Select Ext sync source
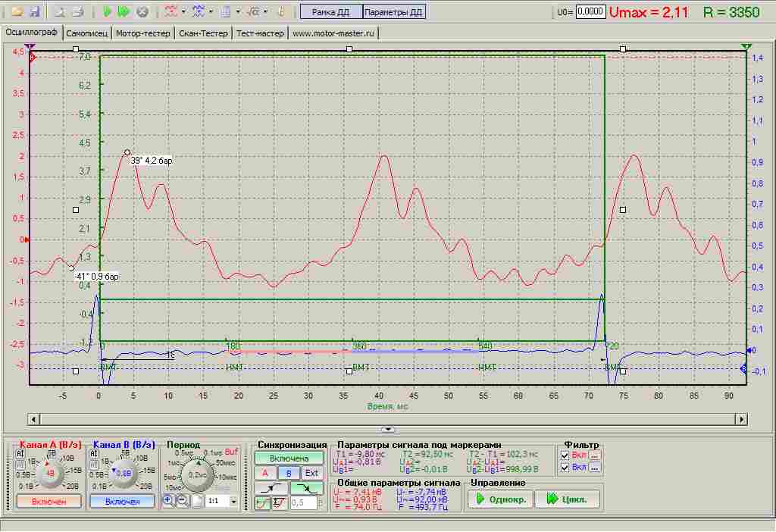Viewport: 776px width, 532px height. 311,473
